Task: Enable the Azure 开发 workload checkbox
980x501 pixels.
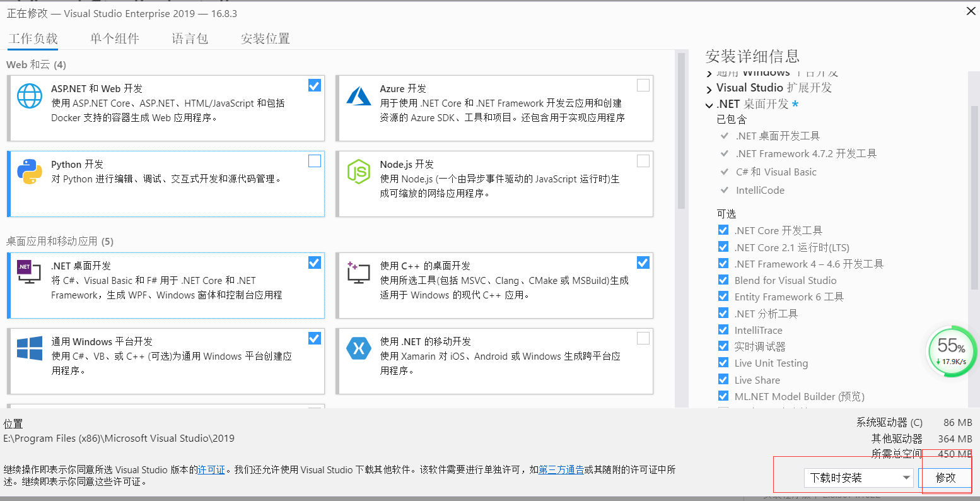Action: 643,85
